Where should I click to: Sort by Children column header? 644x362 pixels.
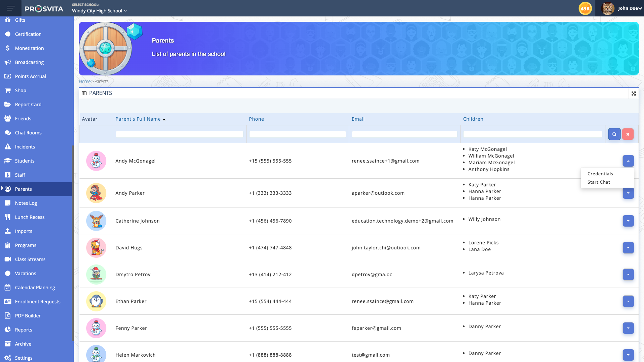(473, 119)
